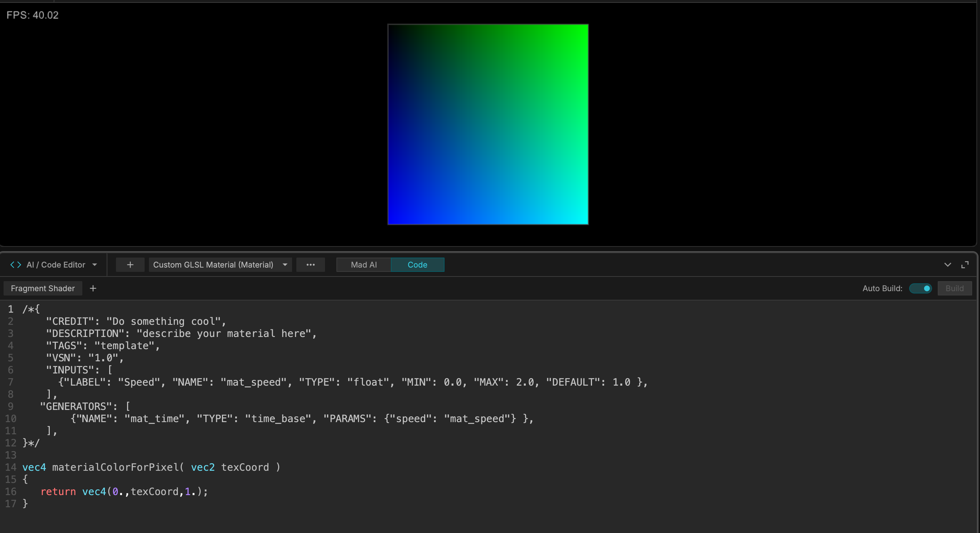The image size is (980, 533).
Task: Place cursor on the "TAGS": "template" line
Action: point(103,346)
